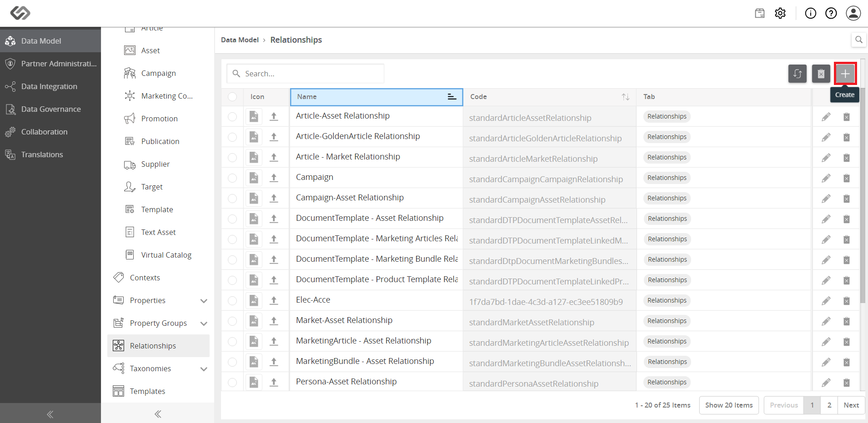
Task: Open the user profile avatar
Action: coord(853,13)
